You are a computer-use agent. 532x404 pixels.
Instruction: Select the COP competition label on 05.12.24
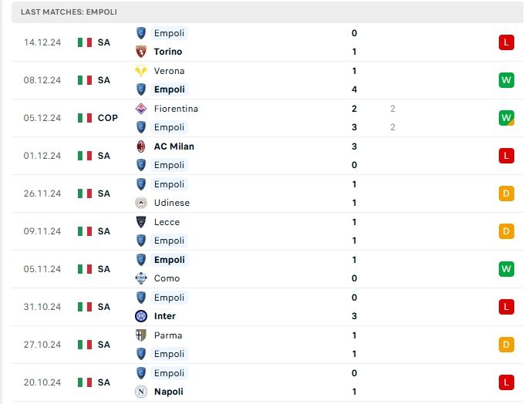point(107,118)
